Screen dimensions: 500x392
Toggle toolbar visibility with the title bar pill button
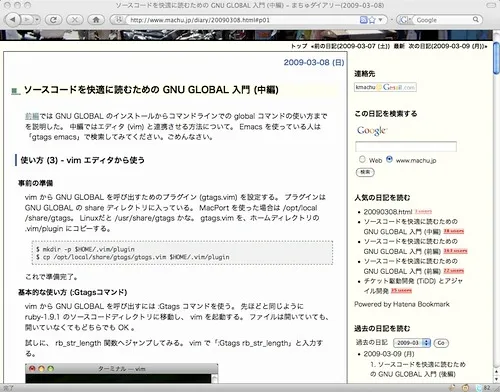click(x=491, y=5)
